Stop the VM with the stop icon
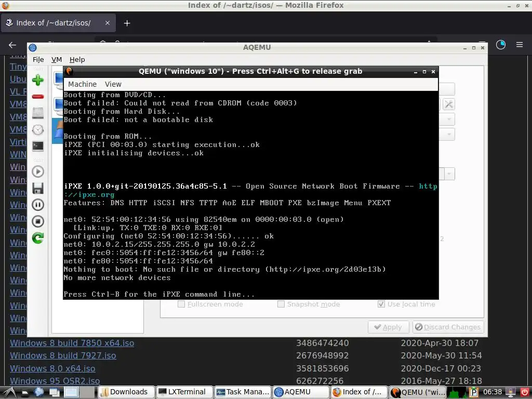The height and width of the screenshot is (399, 532). click(37, 221)
